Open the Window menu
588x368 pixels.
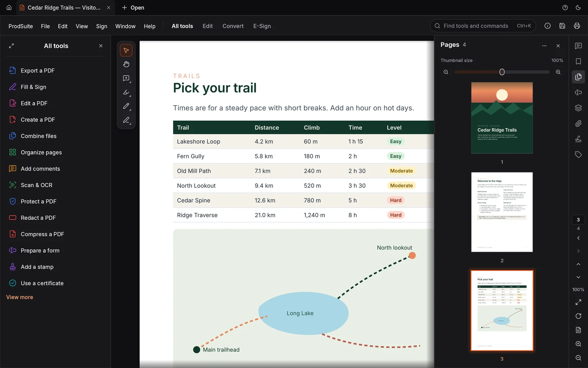click(125, 26)
